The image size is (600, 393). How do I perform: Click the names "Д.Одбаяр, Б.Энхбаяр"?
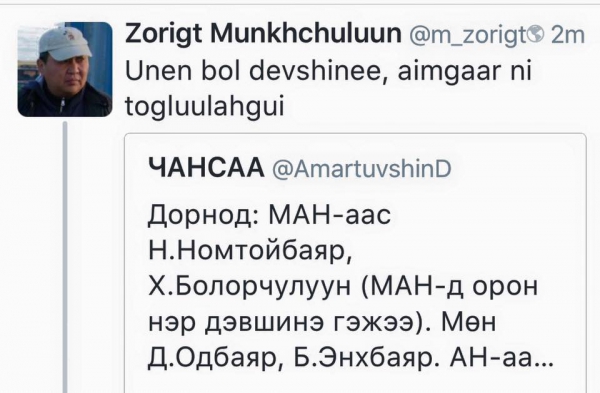coord(291,359)
